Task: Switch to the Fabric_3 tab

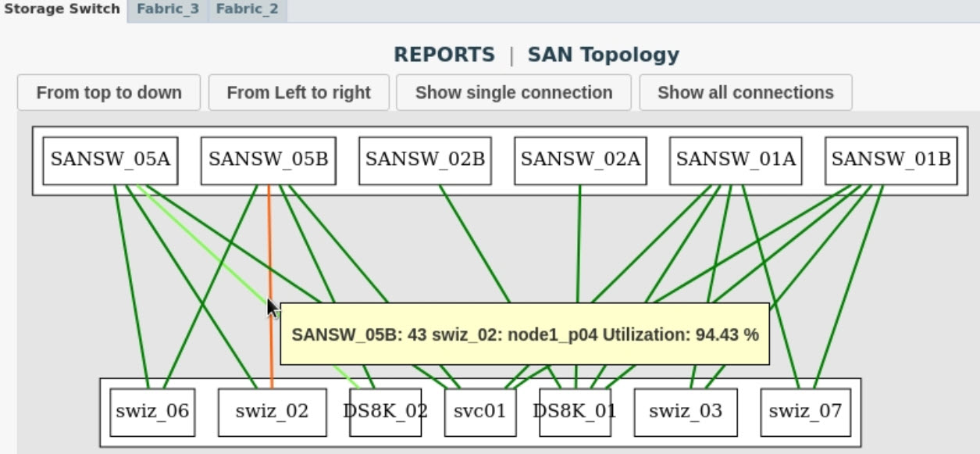Action: [167, 10]
